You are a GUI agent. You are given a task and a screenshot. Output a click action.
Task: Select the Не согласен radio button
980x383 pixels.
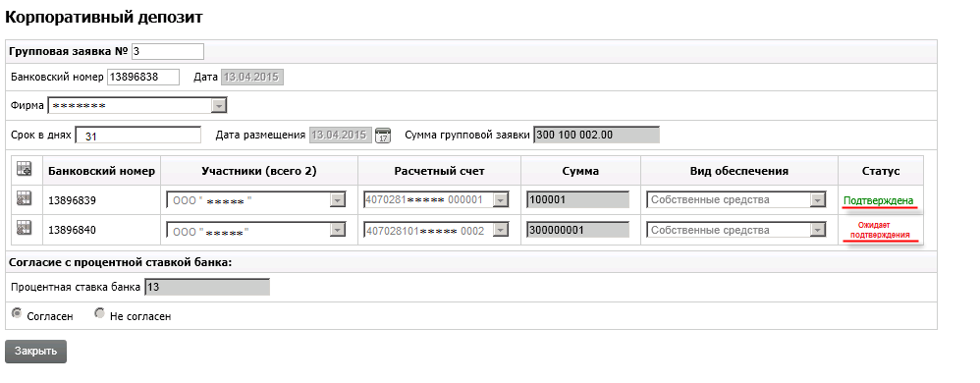pos(99,313)
